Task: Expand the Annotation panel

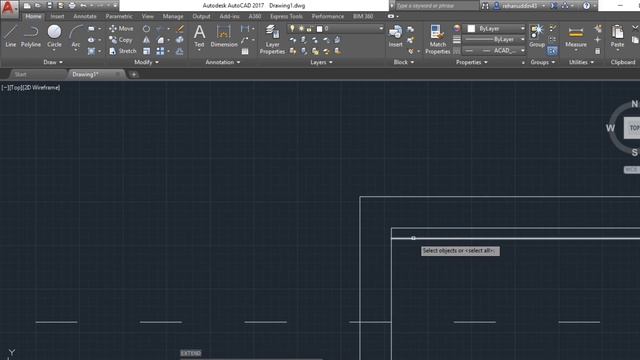Action: [223, 62]
